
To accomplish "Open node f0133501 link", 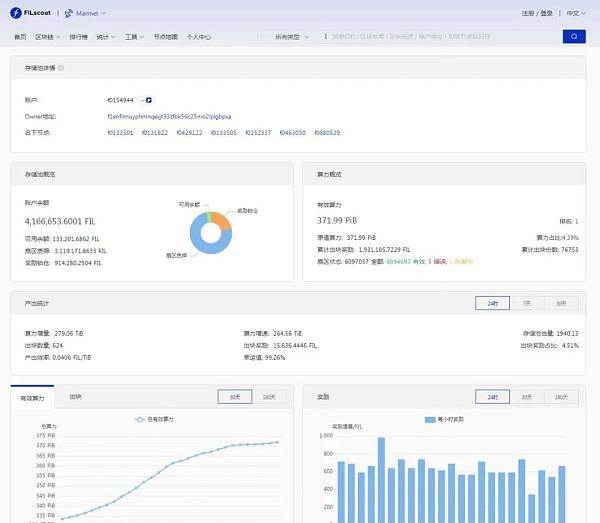I will [x=120, y=132].
